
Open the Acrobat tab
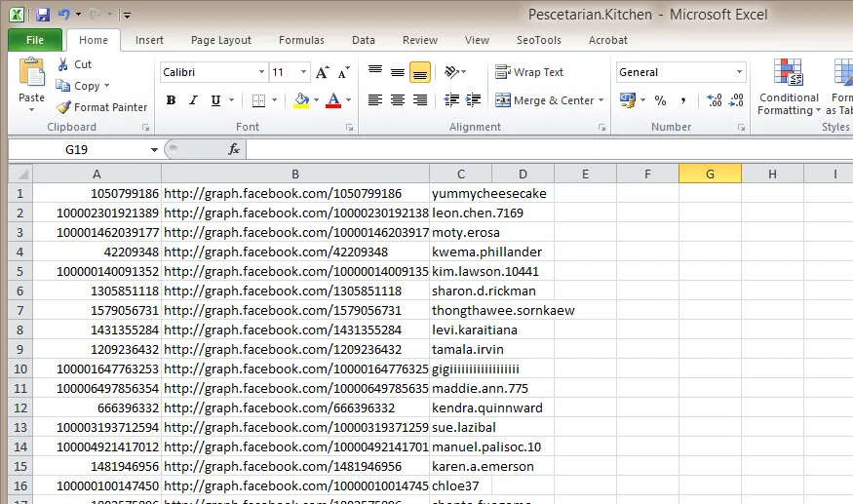tap(607, 40)
